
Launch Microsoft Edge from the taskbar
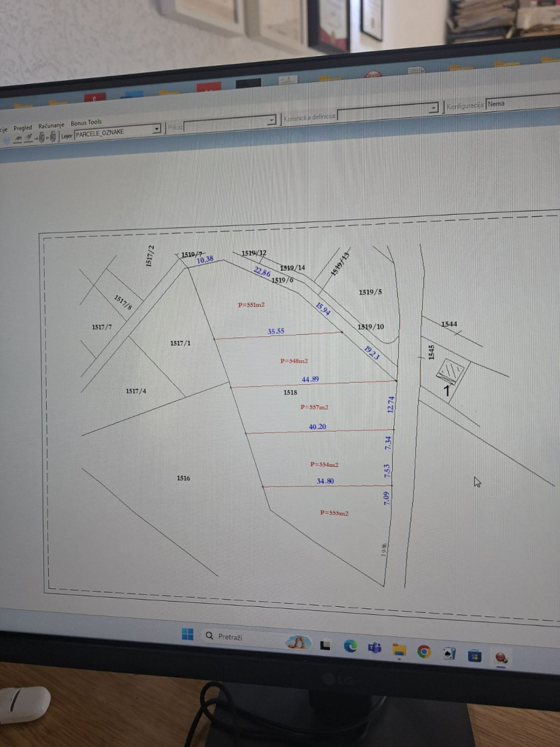(x=349, y=646)
